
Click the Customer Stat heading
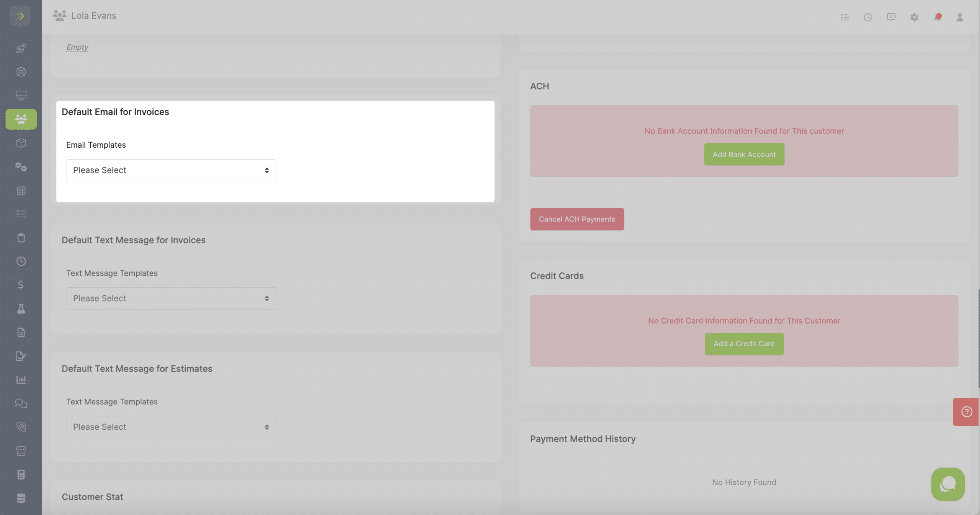click(x=92, y=497)
